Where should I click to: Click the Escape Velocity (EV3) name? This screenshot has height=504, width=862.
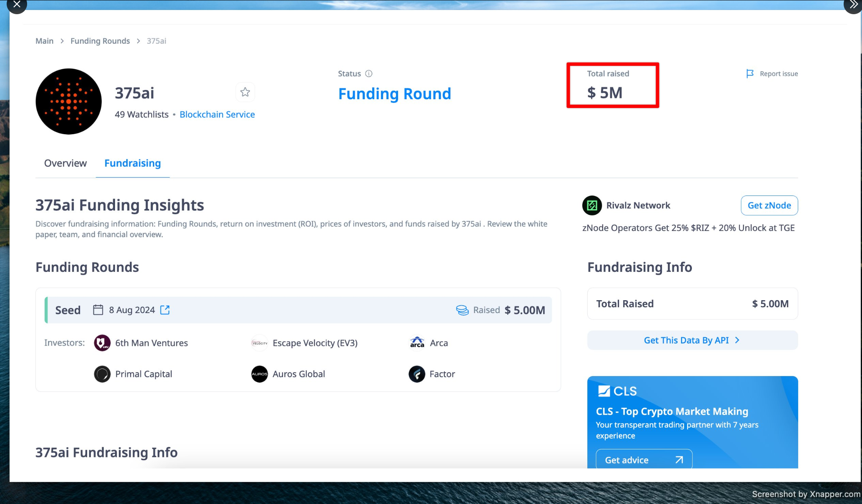pyautogui.click(x=315, y=343)
